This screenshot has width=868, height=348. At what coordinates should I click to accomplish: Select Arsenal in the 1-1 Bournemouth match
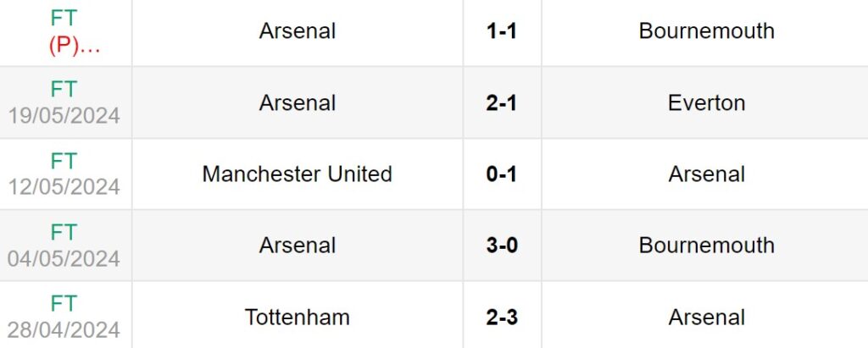(x=298, y=31)
